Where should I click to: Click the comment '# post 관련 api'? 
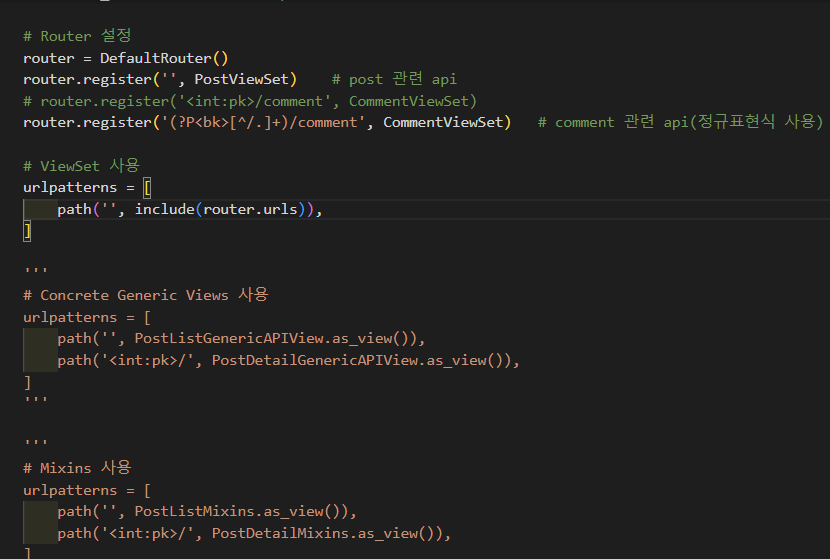point(394,79)
